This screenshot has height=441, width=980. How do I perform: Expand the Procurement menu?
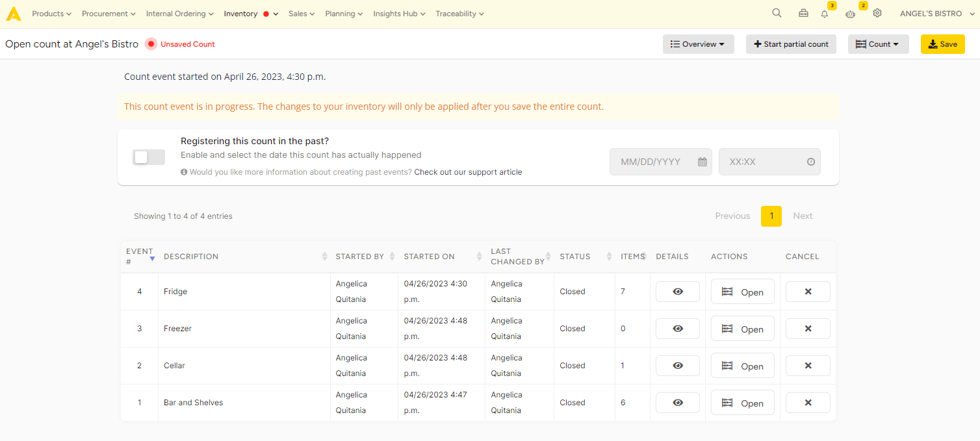[109, 14]
